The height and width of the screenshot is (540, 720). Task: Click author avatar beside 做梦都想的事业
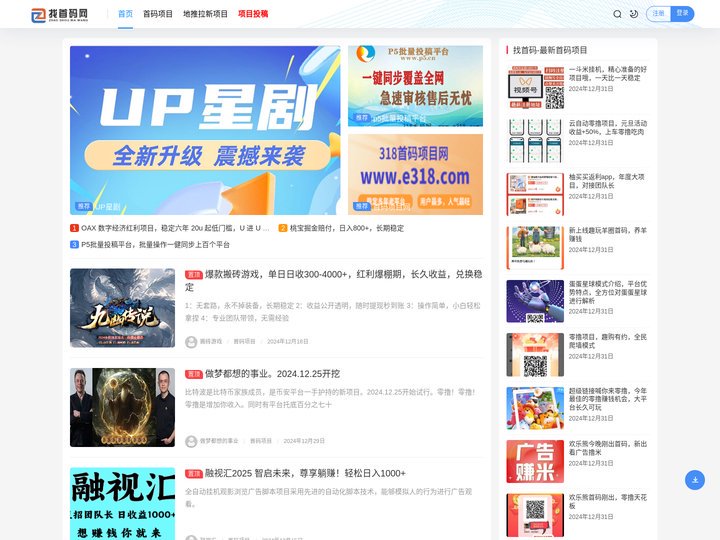[191, 441]
